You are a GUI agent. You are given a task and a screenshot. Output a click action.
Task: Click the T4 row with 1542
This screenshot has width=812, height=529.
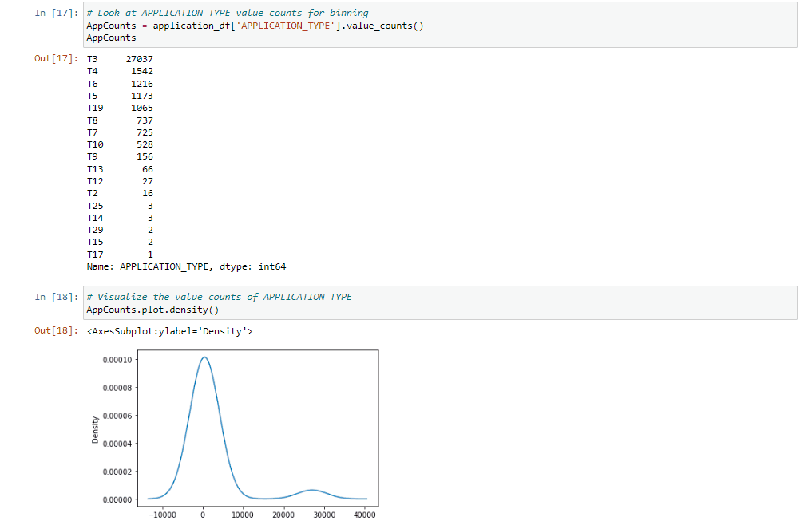120,71
